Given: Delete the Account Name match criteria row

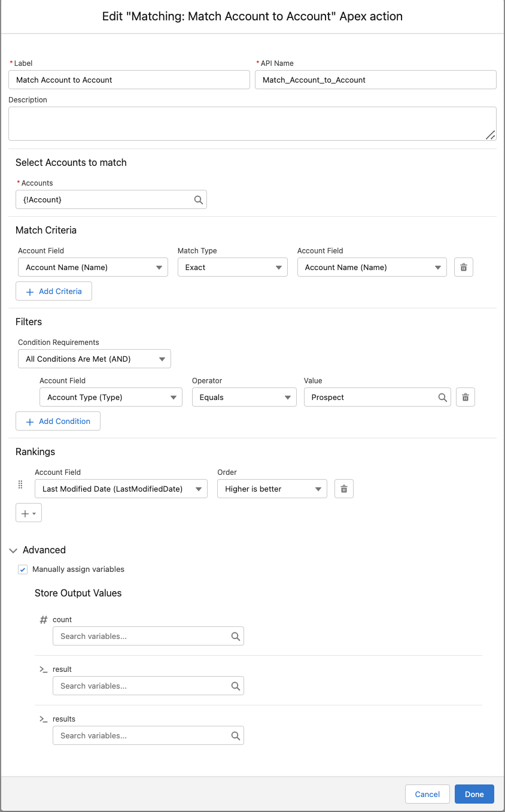Looking at the screenshot, I should tap(464, 268).
